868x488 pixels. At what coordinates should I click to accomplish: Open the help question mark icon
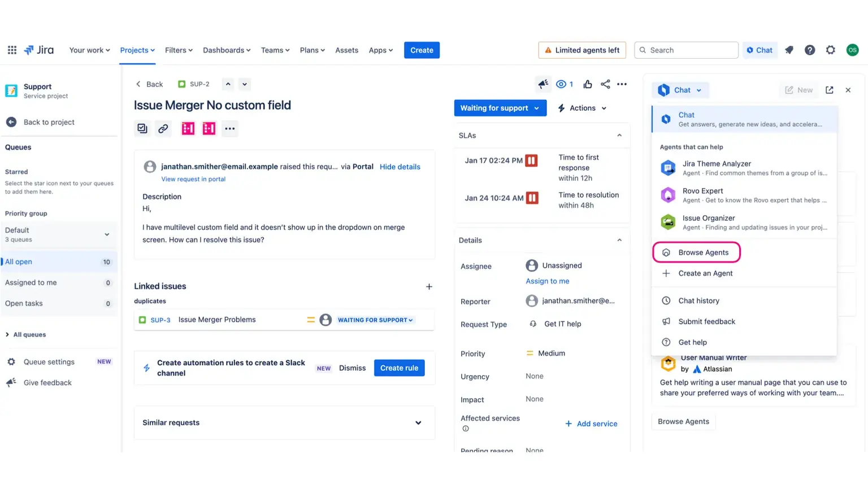(809, 50)
